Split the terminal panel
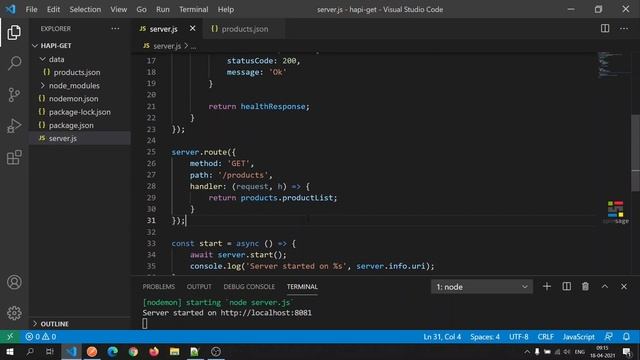 pos(567,287)
